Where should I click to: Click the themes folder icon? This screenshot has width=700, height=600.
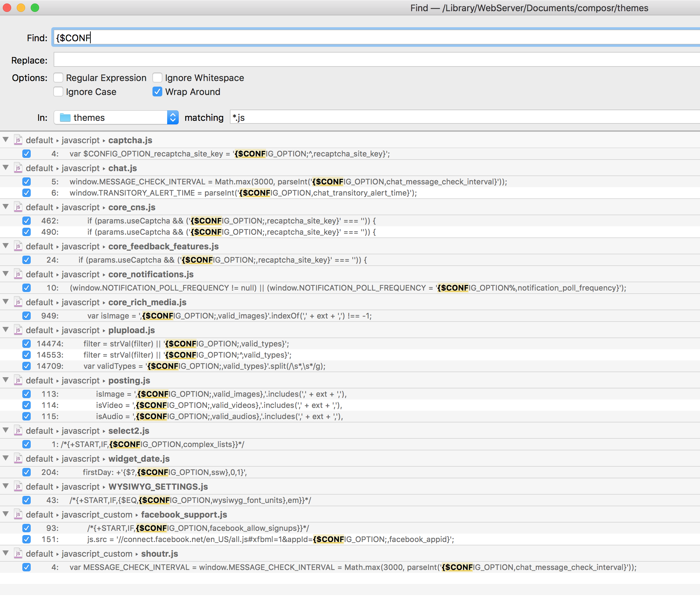tap(65, 118)
